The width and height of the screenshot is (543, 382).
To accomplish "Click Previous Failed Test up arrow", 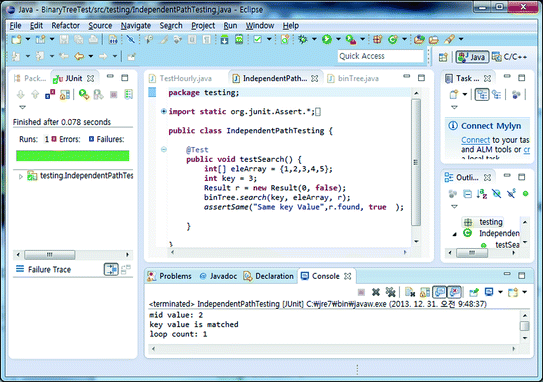I will [35, 94].
